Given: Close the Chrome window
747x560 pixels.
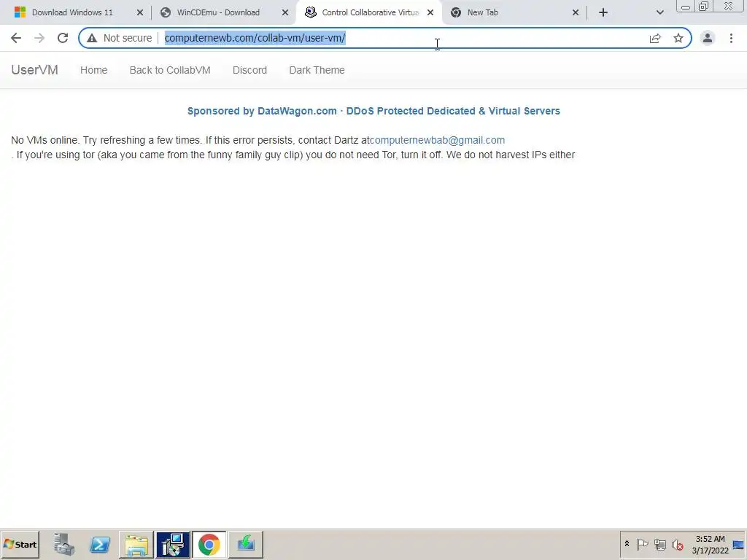Looking at the screenshot, I should pyautogui.click(x=729, y=7).
